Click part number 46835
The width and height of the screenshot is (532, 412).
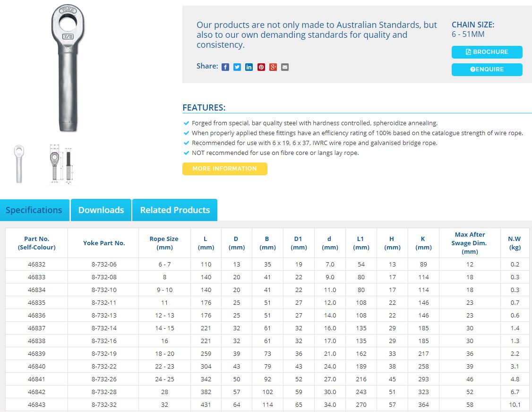click(x=37, y=303)
